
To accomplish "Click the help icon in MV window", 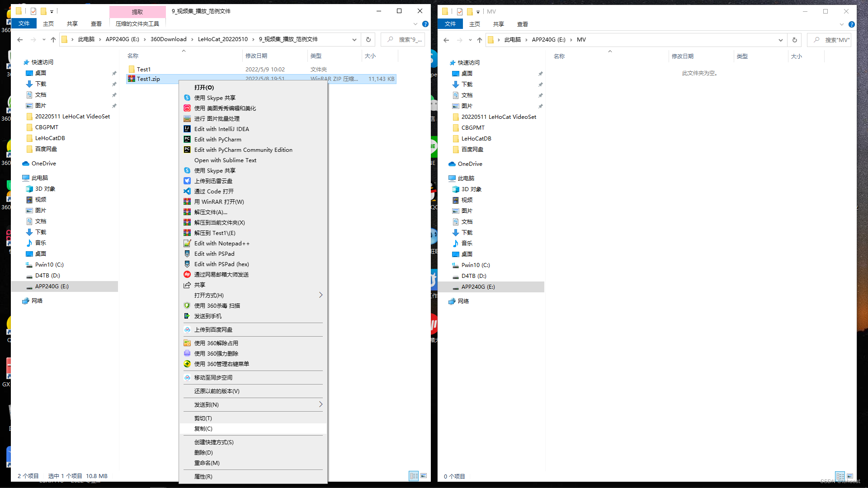I will (851, 24).
